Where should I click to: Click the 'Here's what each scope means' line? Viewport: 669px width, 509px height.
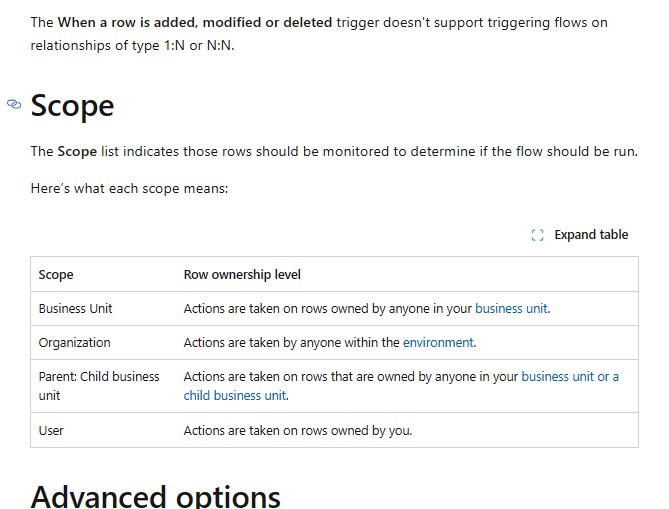click(x=130, y=187)
